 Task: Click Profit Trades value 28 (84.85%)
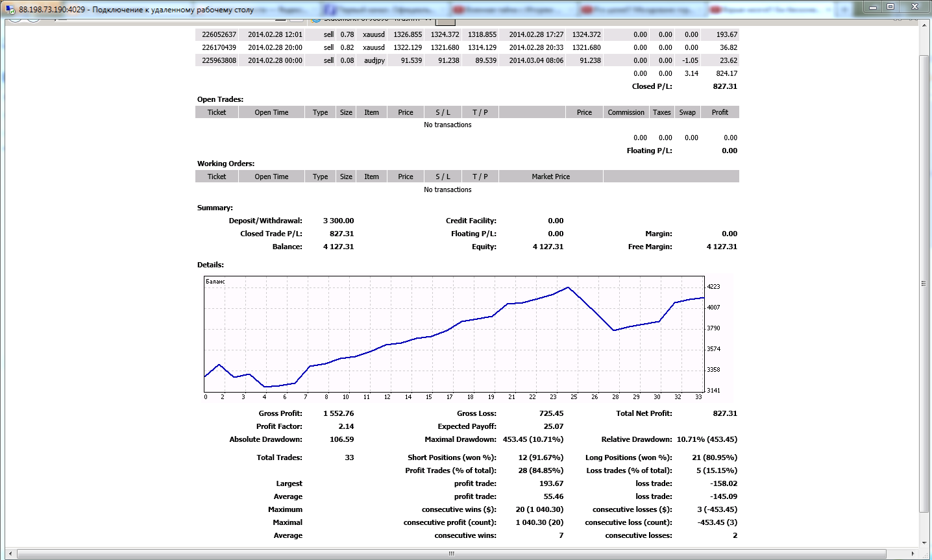pyautogui.click(x=541, y=470)
